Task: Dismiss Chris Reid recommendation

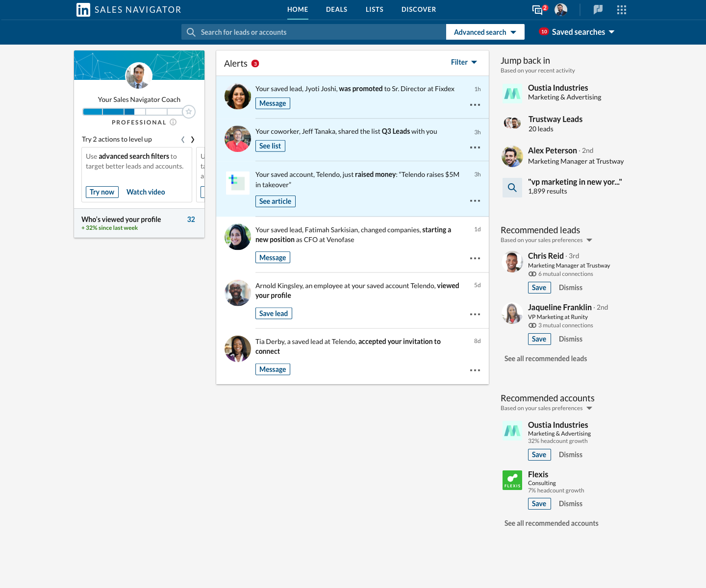Action: tap(571, 288)
